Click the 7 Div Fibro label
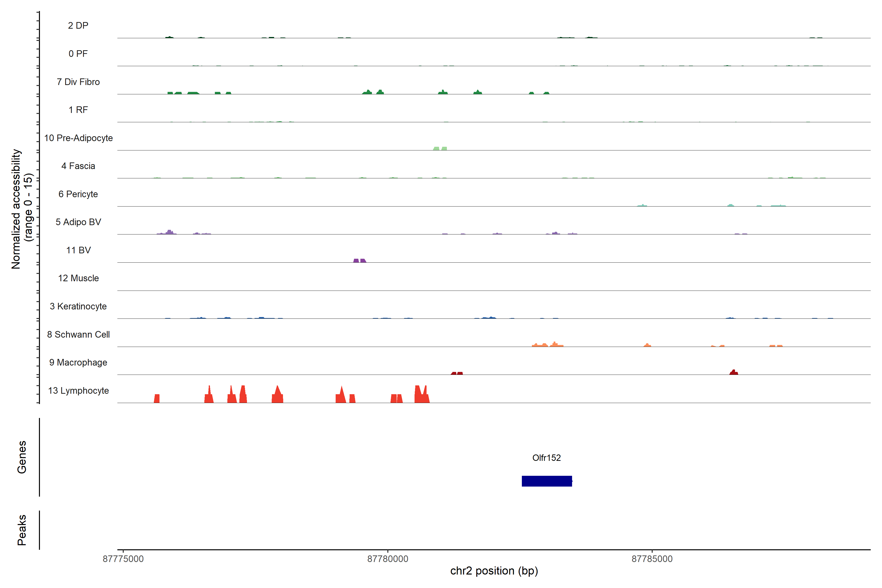882x588 pixels. tap(78, 82)
